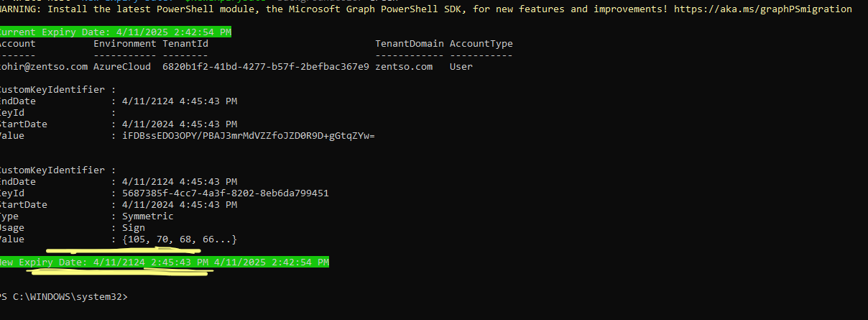Click the AccountType column header
The image size is (868, 320).
(x=481, y=44)
